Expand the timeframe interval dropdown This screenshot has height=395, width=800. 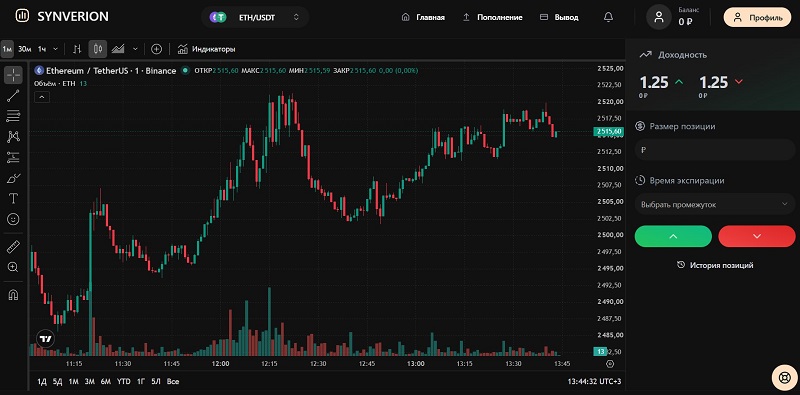pyautogui.click(x=56, y=49)
